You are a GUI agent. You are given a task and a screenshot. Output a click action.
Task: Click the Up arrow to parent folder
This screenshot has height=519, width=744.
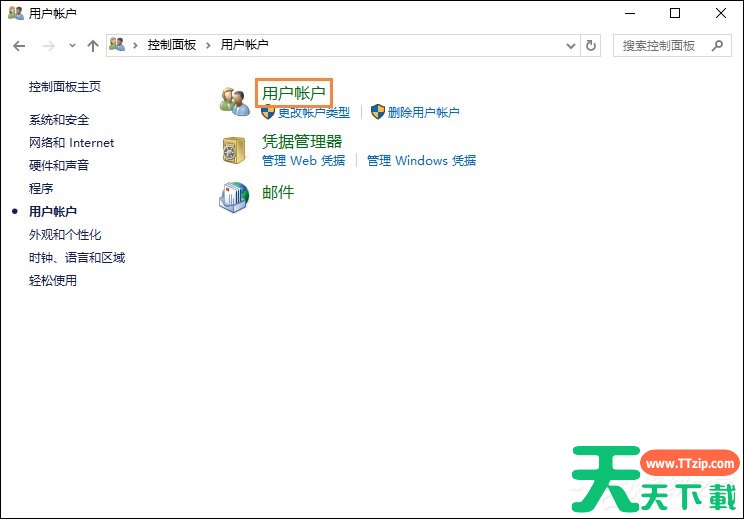point(93,46)
